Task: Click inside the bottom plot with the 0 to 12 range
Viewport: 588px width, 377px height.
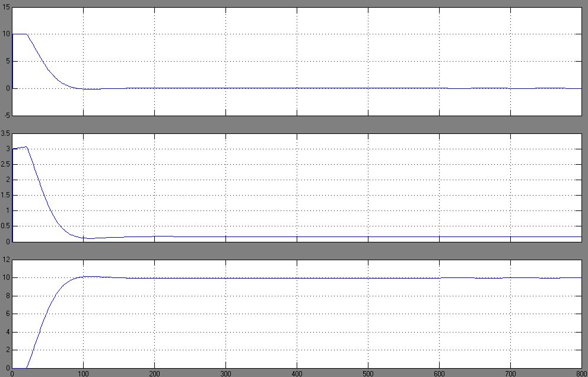Action: tap(297, 314)
